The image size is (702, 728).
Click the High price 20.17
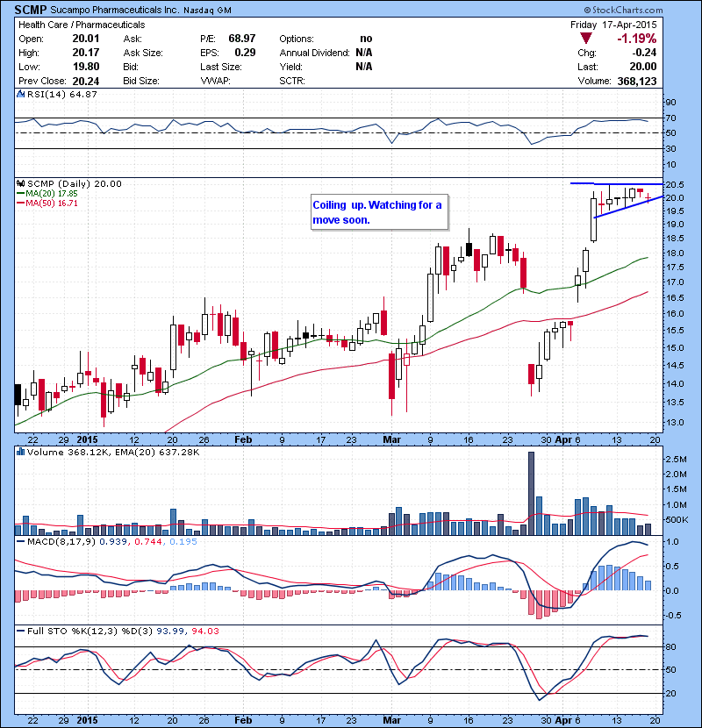pos(85,52)
